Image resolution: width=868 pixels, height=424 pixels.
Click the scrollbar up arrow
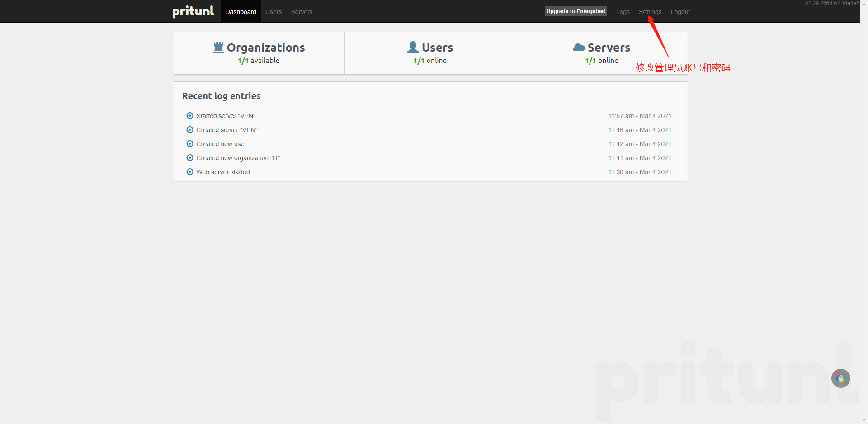click(x=864, y=3)
